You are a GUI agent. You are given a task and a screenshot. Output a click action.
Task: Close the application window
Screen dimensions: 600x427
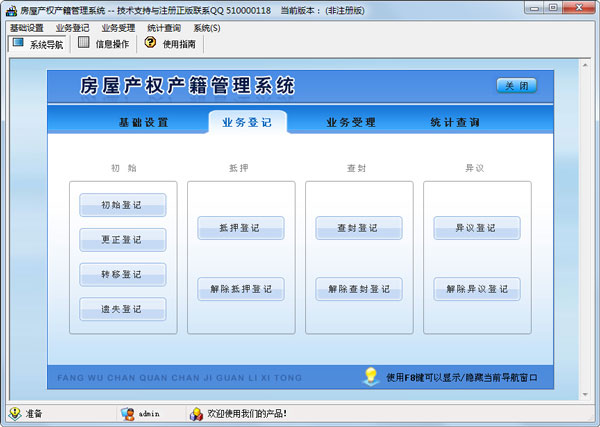(579, 8)
